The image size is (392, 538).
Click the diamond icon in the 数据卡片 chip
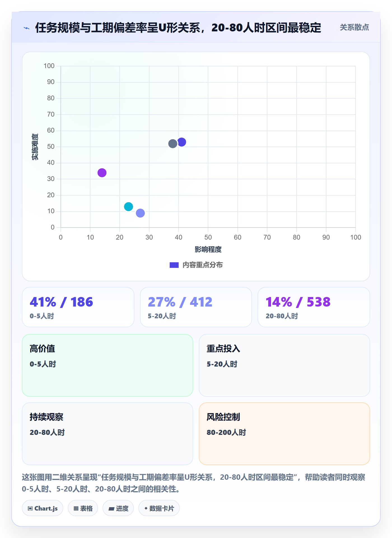[x=146, y=508]
